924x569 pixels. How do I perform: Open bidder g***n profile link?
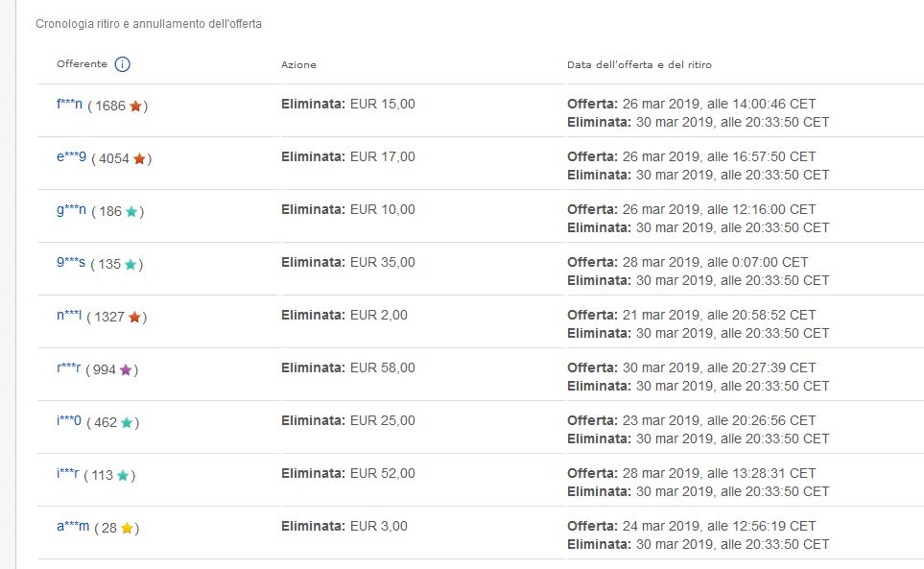71,210
